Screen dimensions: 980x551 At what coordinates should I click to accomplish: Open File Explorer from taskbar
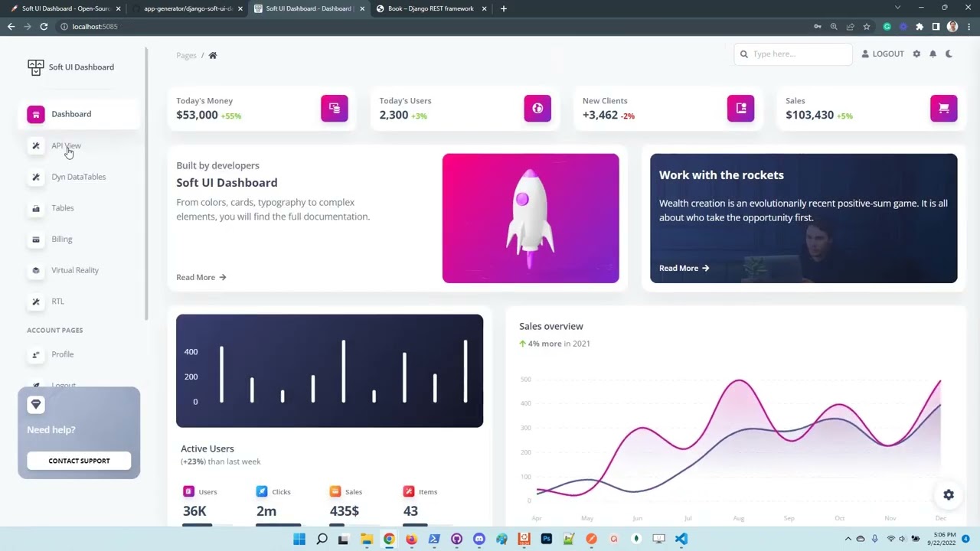coord(367,539)
